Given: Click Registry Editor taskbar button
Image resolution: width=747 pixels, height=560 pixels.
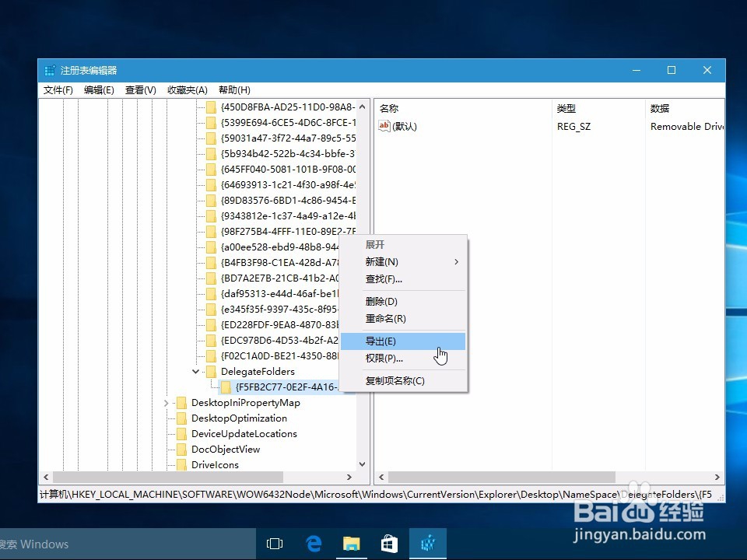Looking at the screenshot, I should (x=428, y=544).
